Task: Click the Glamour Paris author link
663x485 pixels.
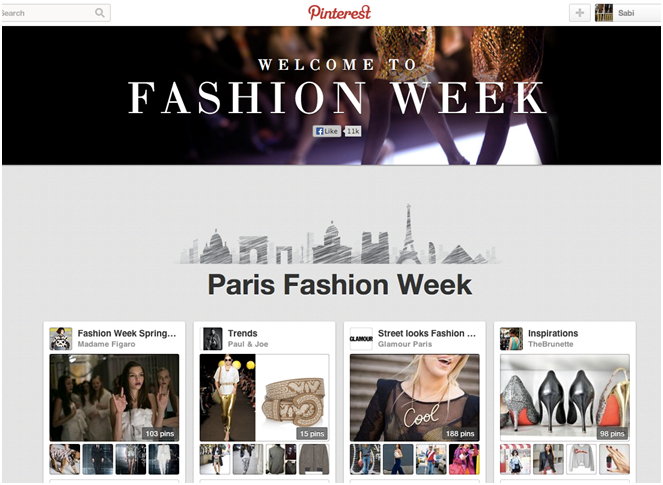Action: [405, 344]
